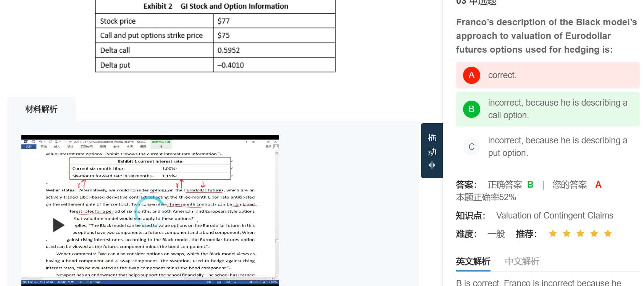Switch to the 英文解析 tab
644x286 pixels.
click(473, 262)
